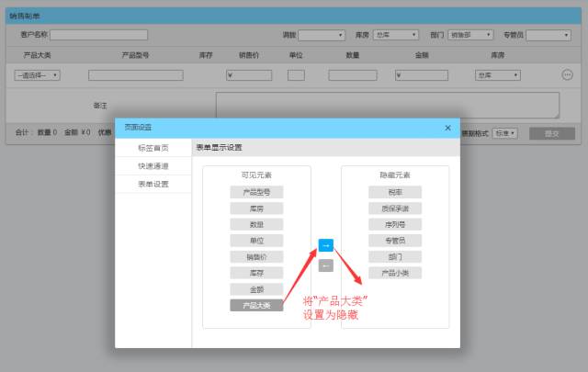The height and width of the screenshot is (372, 588).
Task: Open the 库房 dropdown in the top filter bar
Action: [x=396, y=35]
